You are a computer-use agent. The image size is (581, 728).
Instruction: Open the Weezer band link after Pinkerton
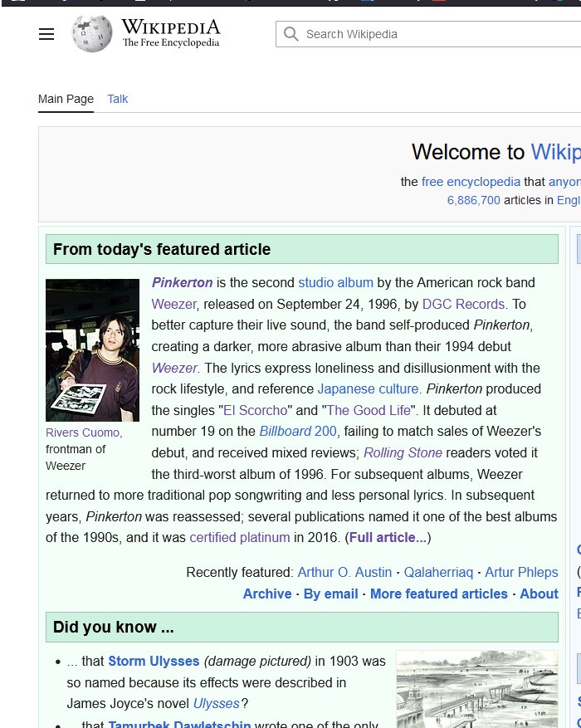(174, 304)
